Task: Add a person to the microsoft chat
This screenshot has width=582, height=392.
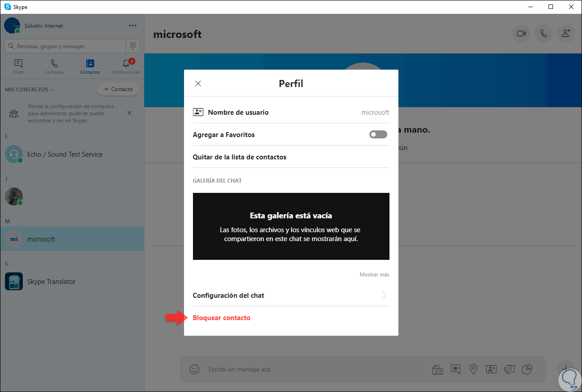Action: point(566,33)
